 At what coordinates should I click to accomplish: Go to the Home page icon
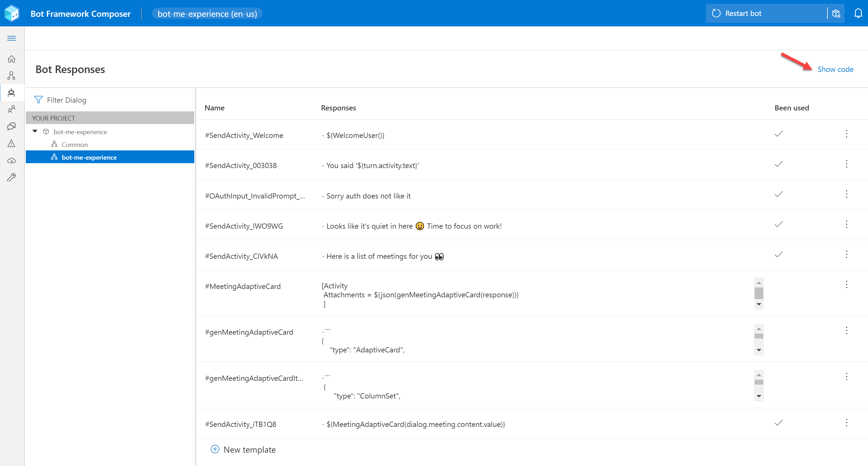tap(12, 59)
